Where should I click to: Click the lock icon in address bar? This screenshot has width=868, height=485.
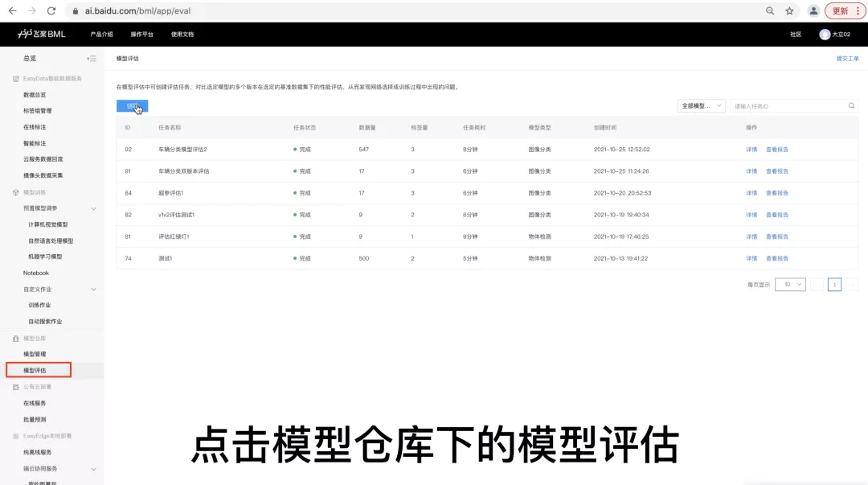coord(76,11)
